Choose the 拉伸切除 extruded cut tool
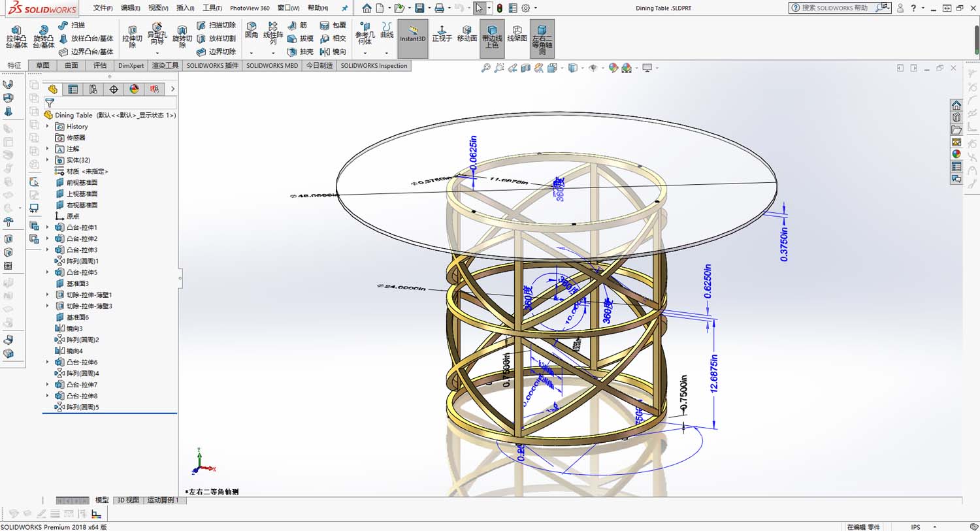Image resolution: width=980 pixels, height=531 pixels. tap(132, 37)
